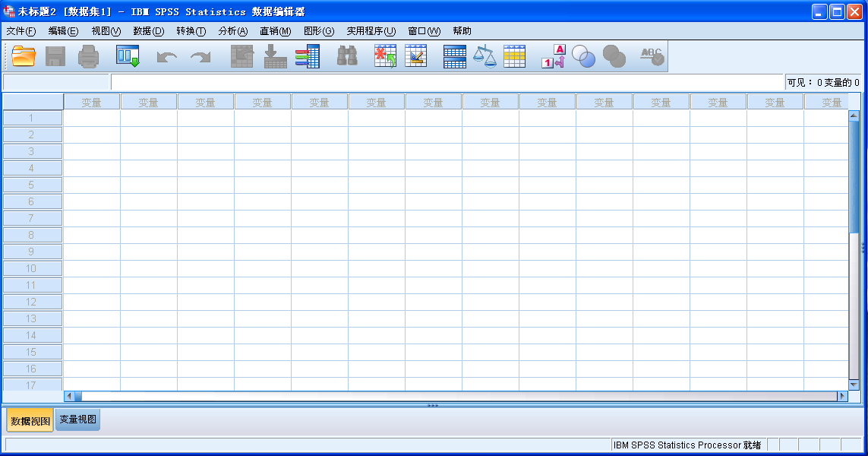Undo last action arrow icon
This screenshot has height=456, width=868.
tap(166, 56)
